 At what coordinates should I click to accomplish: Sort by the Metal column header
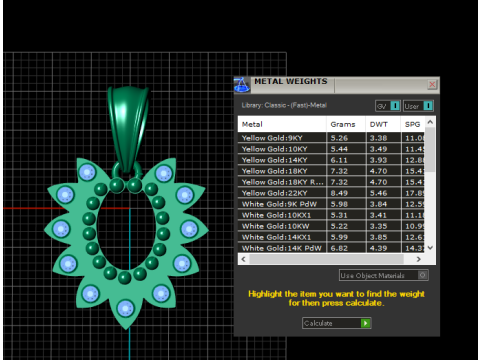[282, 124]
